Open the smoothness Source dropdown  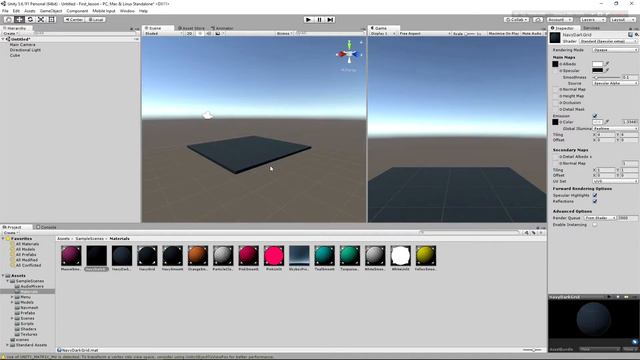pos(615,83)
